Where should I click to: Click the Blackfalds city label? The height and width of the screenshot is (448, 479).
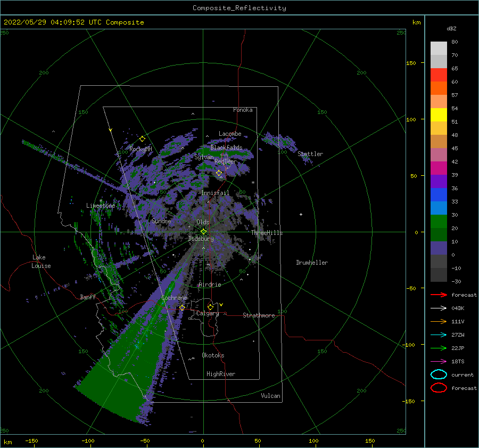[x=226, y=148]
